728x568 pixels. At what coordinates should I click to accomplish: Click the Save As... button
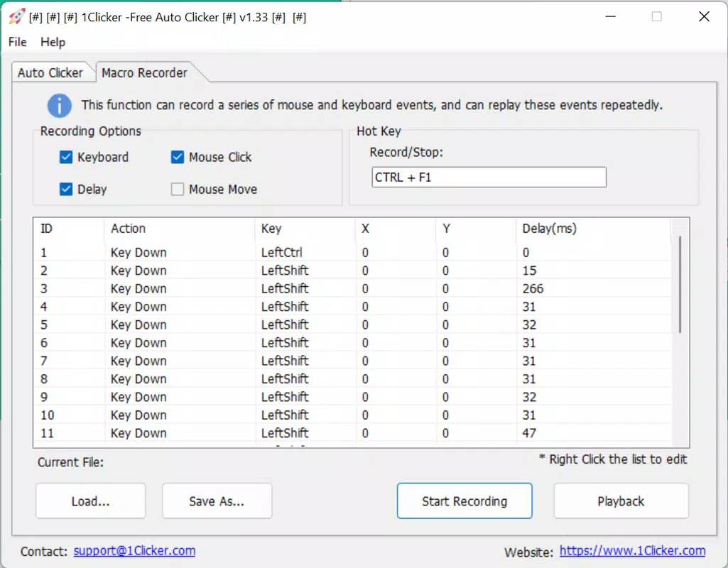tap(217, 501)
